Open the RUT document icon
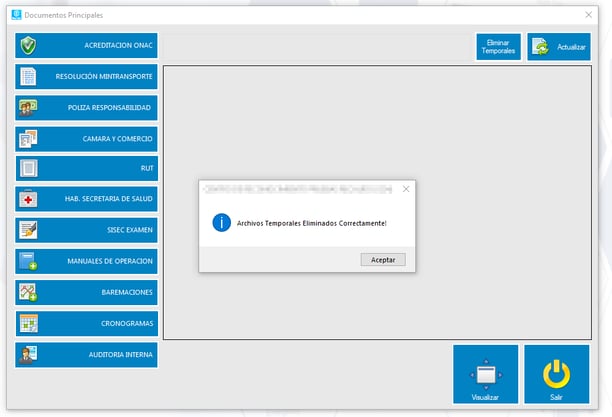This screenshot has width=612, height=417. 29,169
